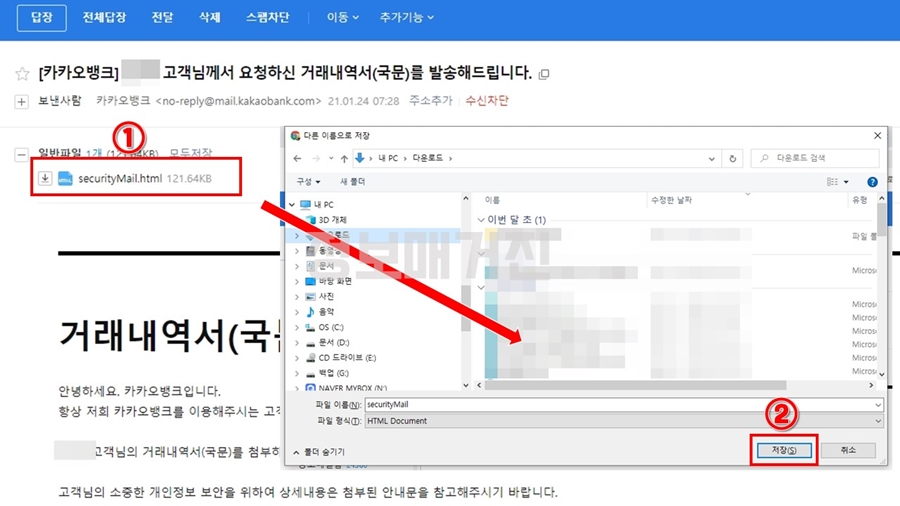Open the 추가기능 extra features dropdown
900x506 pixels.
(406, 18)
